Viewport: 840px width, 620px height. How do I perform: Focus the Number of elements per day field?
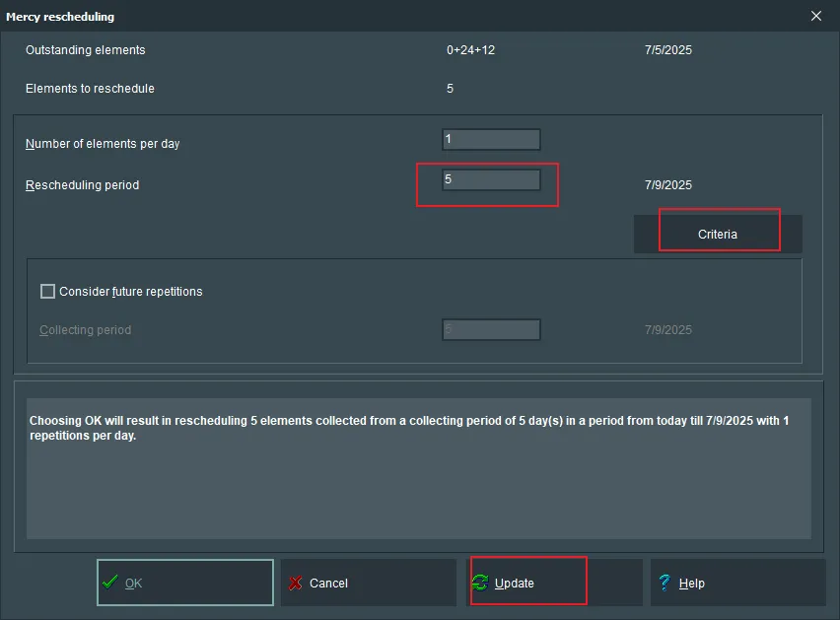(x=491, y=140)
